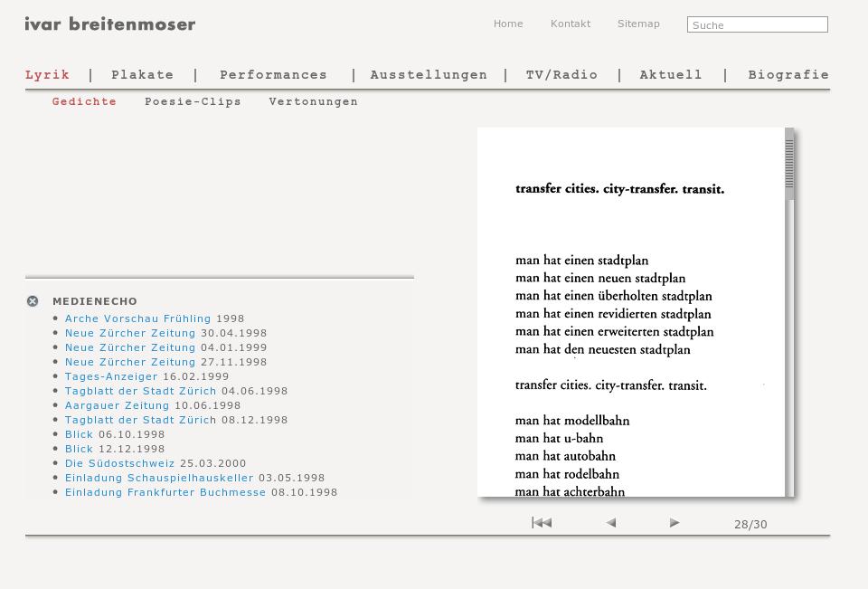Click line 'man hat einen revidierten stadtplan'
The width and height of the screenshot is (868, 589).
(x=613, y=313)
